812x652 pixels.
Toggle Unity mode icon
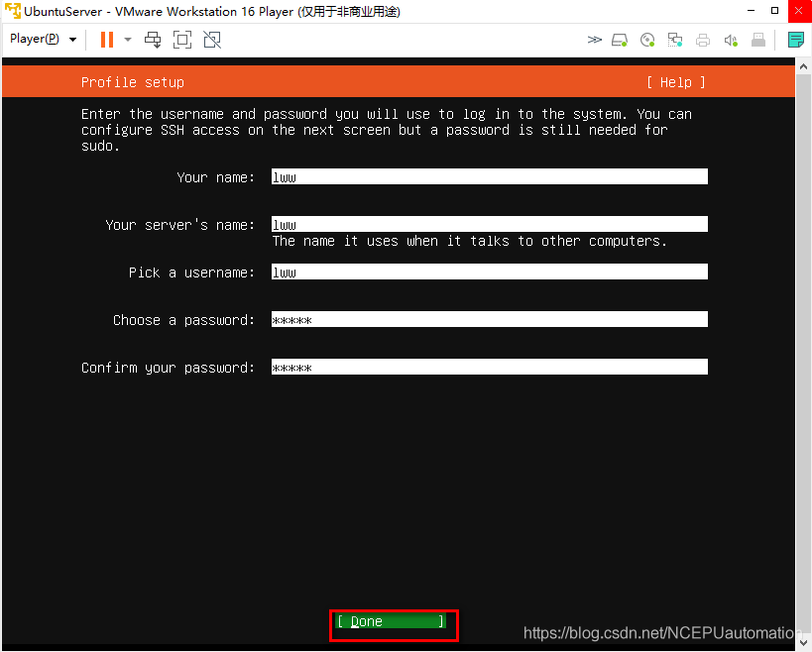[212, 40]
